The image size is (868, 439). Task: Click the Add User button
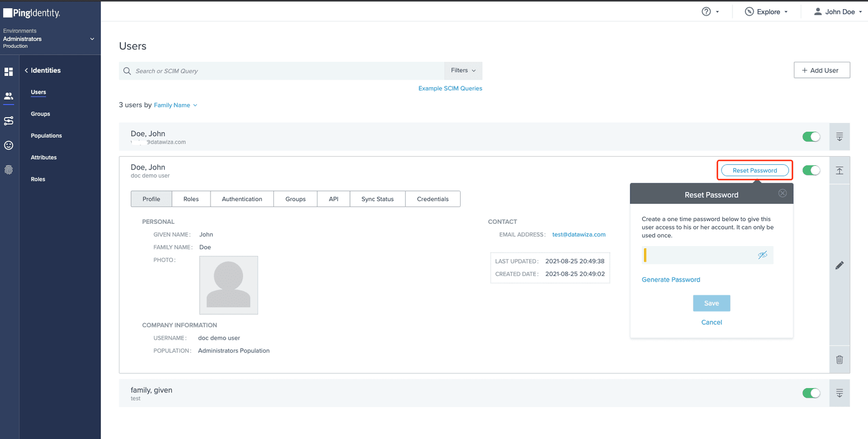822,70
